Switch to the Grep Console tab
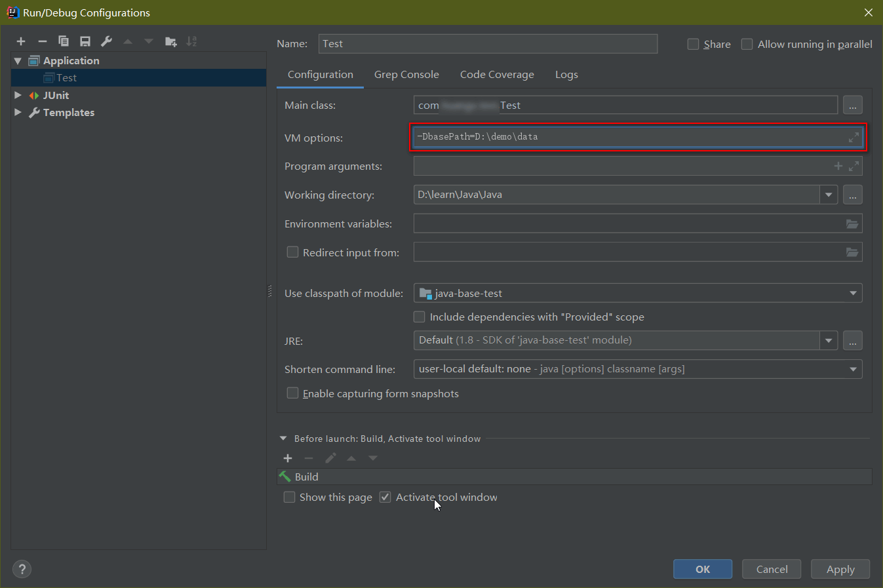This screenshot has width=883, height=588. 406,75
